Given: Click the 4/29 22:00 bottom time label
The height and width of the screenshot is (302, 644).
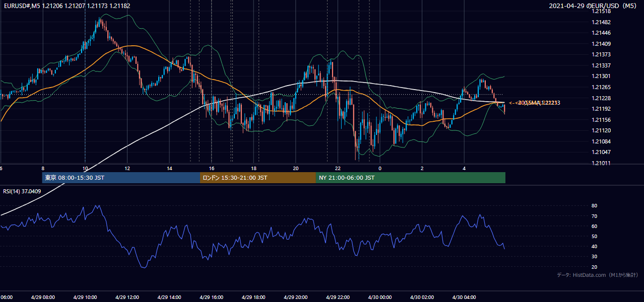Looking at the screenshot, I should click(338, 297).
